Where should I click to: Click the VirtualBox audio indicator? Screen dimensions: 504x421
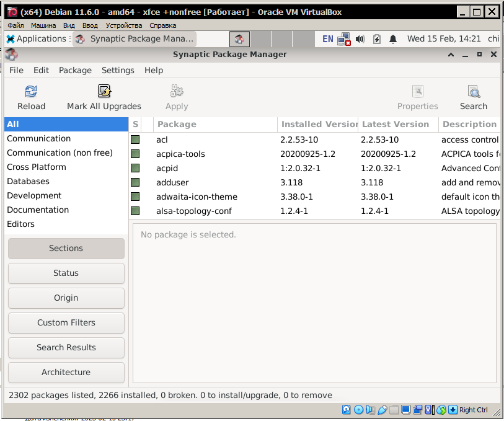coord(370,410)
